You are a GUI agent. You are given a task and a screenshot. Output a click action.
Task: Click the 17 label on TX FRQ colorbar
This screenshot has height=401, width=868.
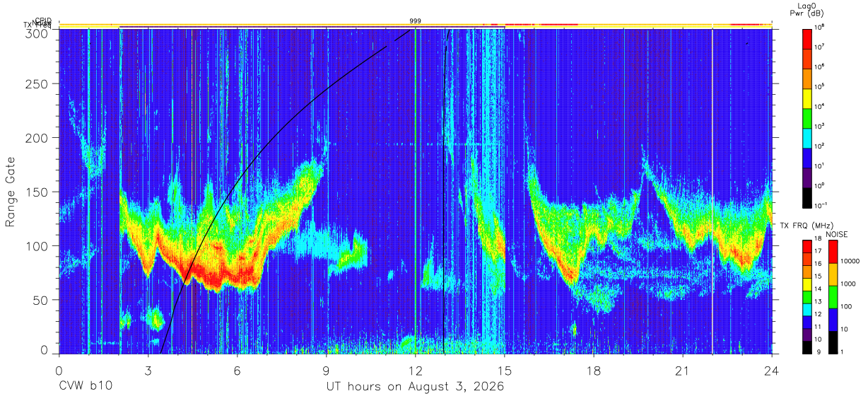click(819, 251)
